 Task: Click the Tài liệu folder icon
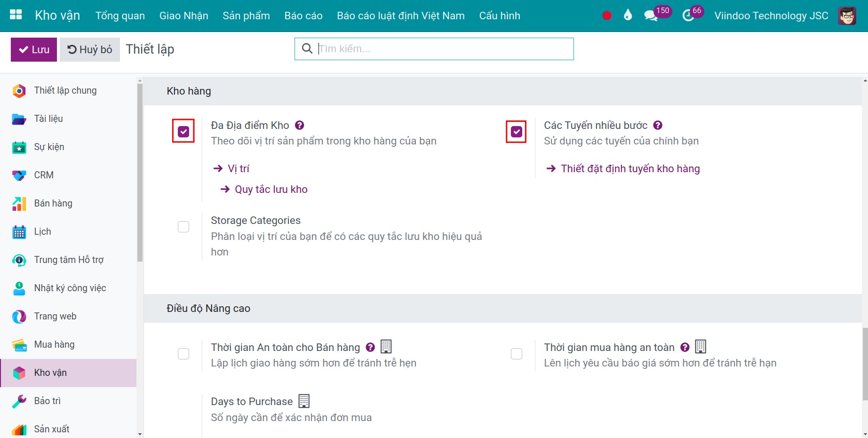19,119
